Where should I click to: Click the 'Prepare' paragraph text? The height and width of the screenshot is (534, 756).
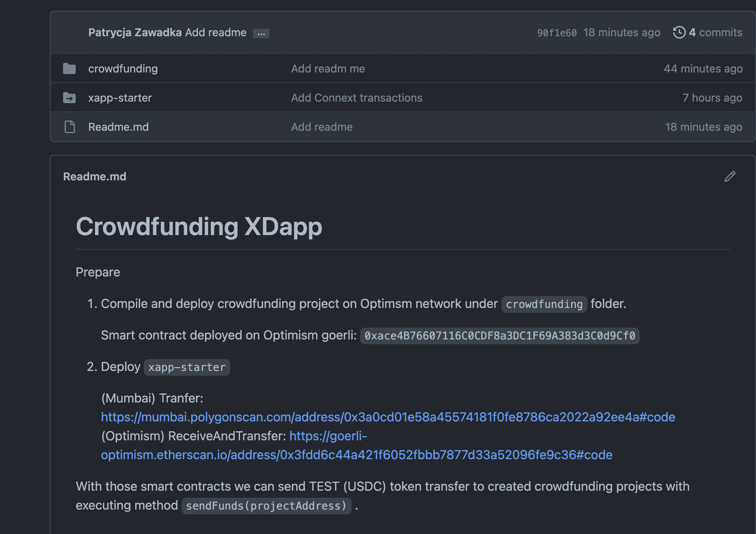tap(98, 272)
